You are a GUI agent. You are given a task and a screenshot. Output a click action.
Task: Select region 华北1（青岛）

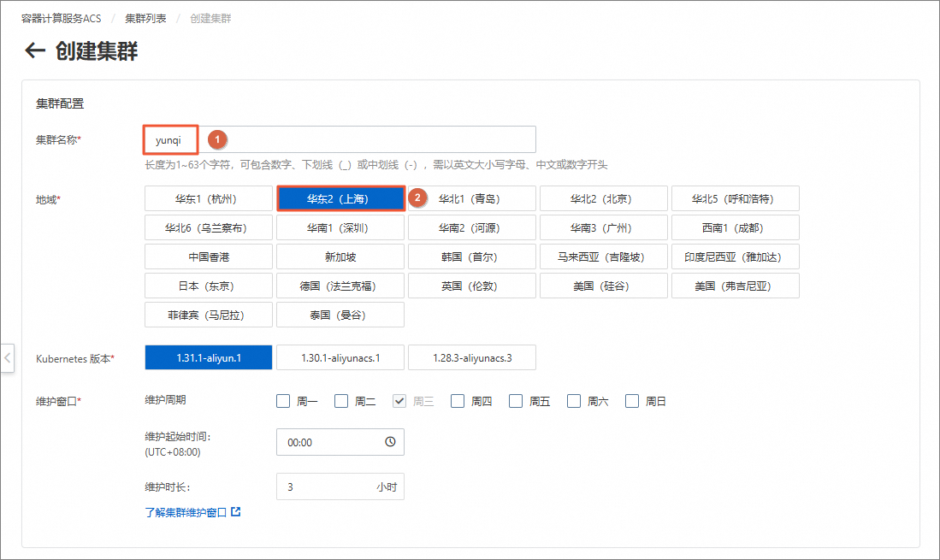pyautogui.click(x=472, y=199)
